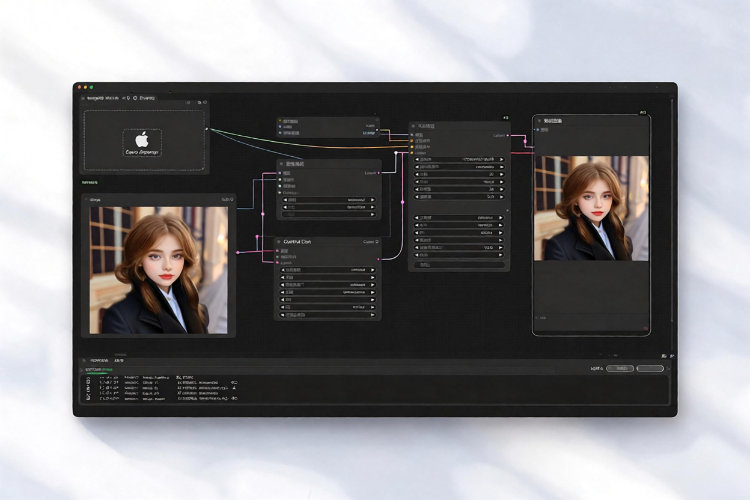
Task: Click the blue input port at top of the preview node
Action: [x=538, y=130]
